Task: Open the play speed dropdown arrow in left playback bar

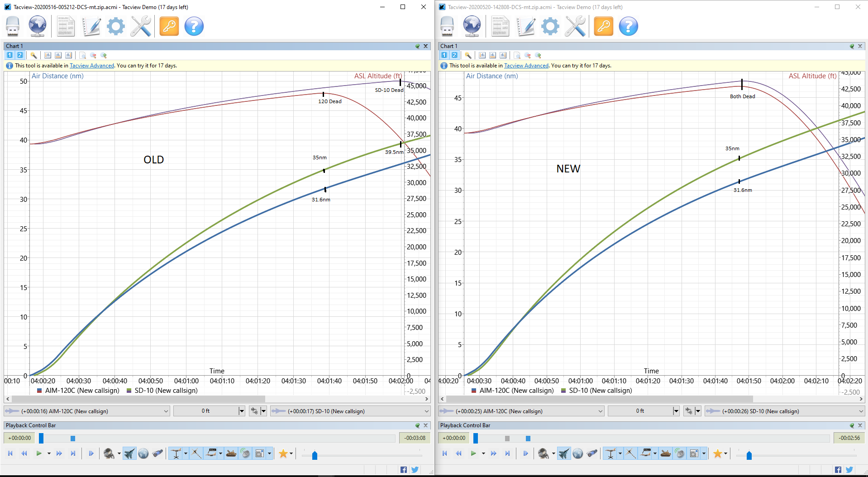Action: (x=49, y=453)
